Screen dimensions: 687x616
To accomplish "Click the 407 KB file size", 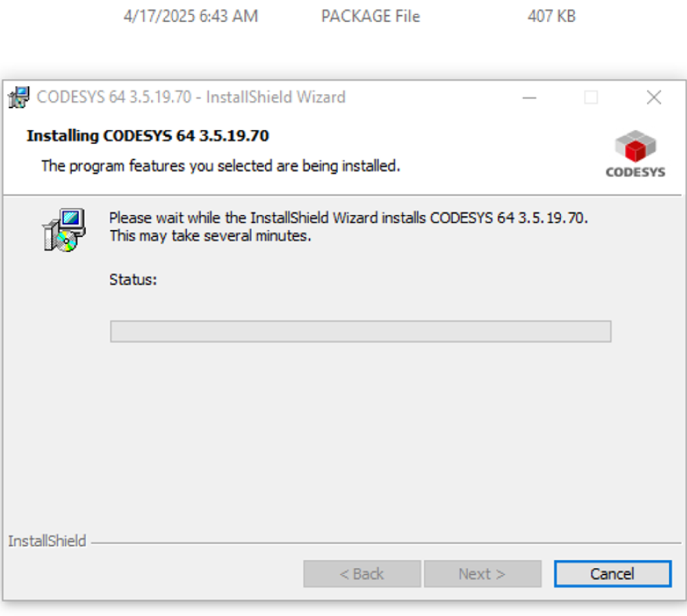I will point(551,16).
